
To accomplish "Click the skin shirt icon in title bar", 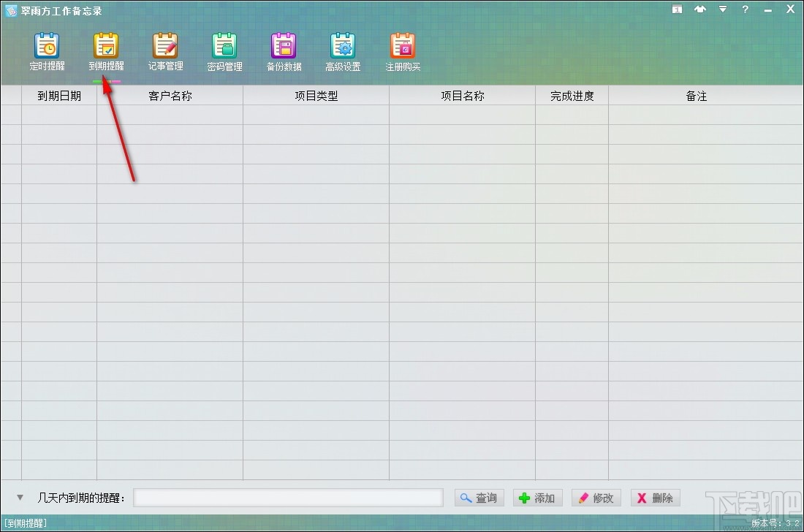I will (x=700, y=9).
